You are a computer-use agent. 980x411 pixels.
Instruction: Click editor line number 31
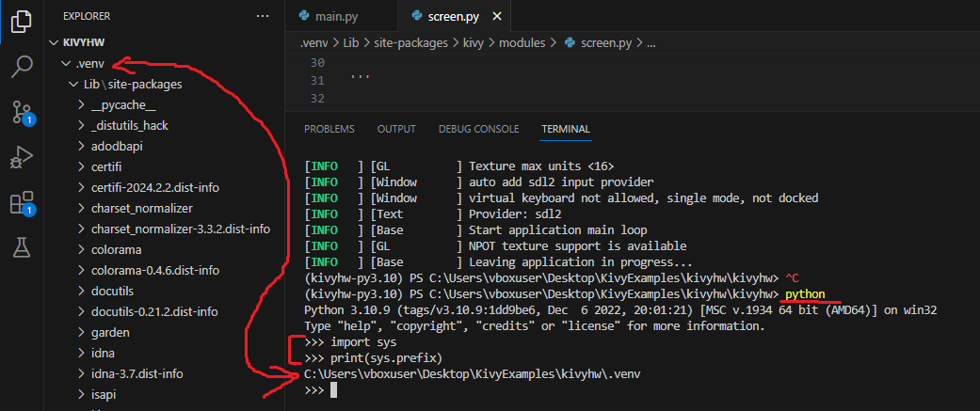click(317, 81)
